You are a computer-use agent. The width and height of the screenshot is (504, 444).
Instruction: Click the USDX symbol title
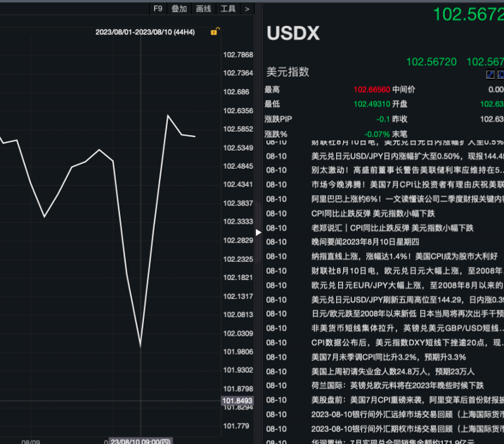point(292,34)
